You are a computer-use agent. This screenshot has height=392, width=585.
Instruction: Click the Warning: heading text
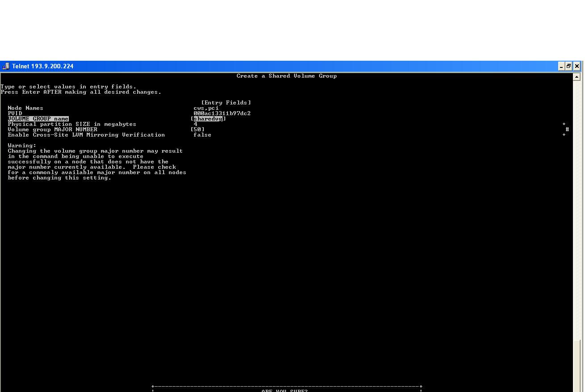point(22,146)
